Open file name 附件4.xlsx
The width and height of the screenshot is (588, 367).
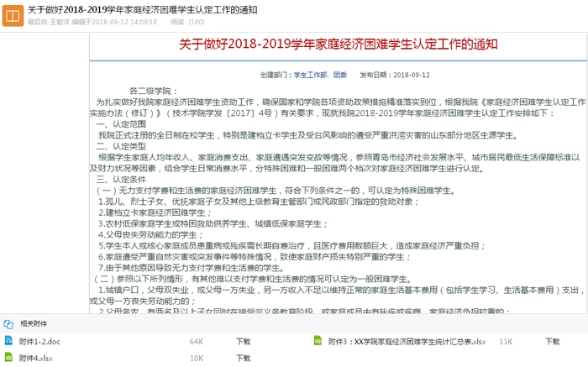(36, 358)
